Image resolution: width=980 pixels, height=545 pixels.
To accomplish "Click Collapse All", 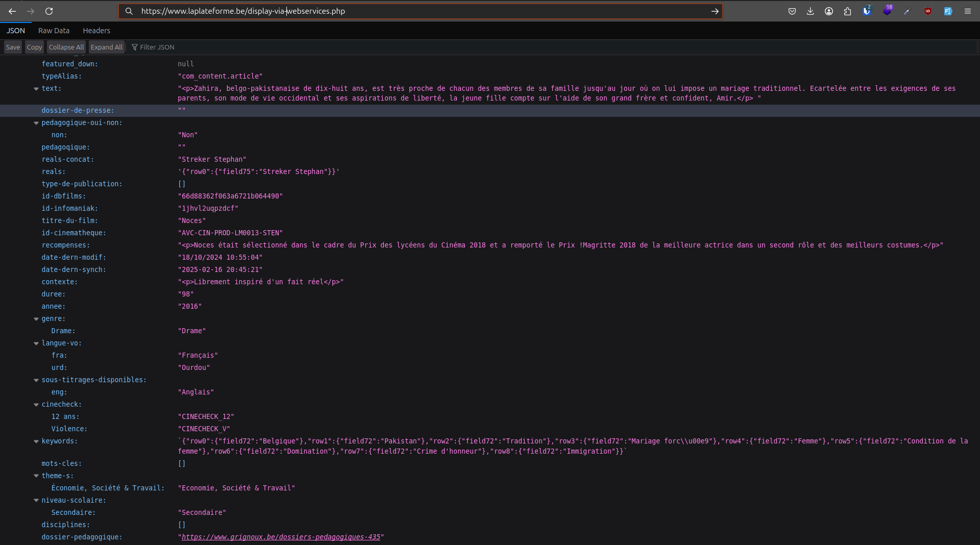I will (66, 47).
